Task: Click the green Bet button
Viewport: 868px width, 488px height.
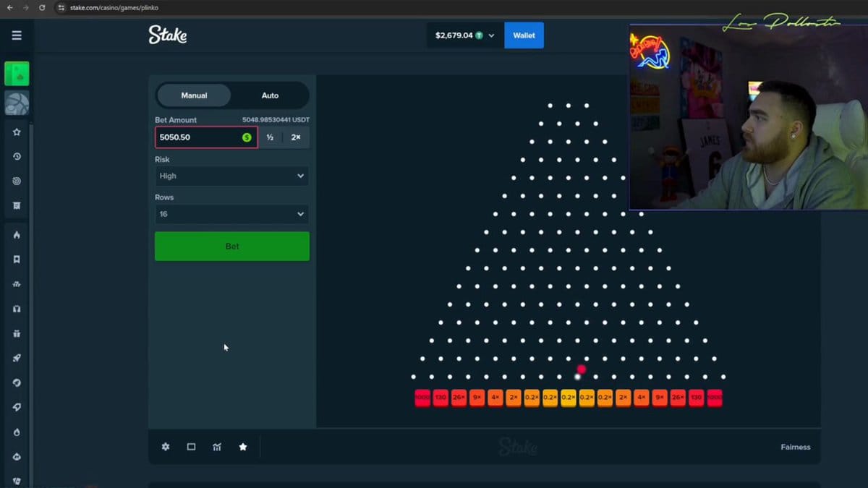Action: (x=231, y=247)
